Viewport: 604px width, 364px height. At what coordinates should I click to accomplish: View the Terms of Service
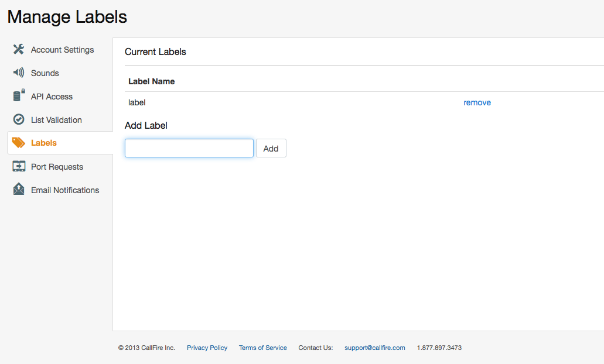pos(262,347)
